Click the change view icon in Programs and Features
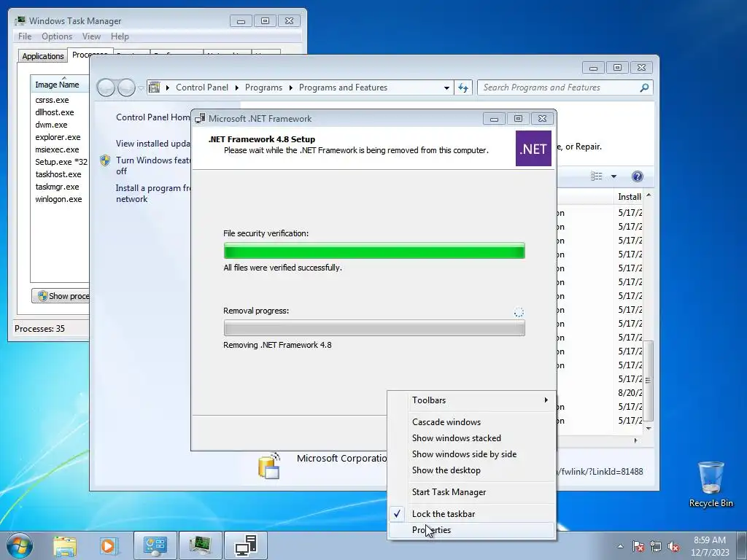This screenshot has width=747, height=560. click(597, 176)
